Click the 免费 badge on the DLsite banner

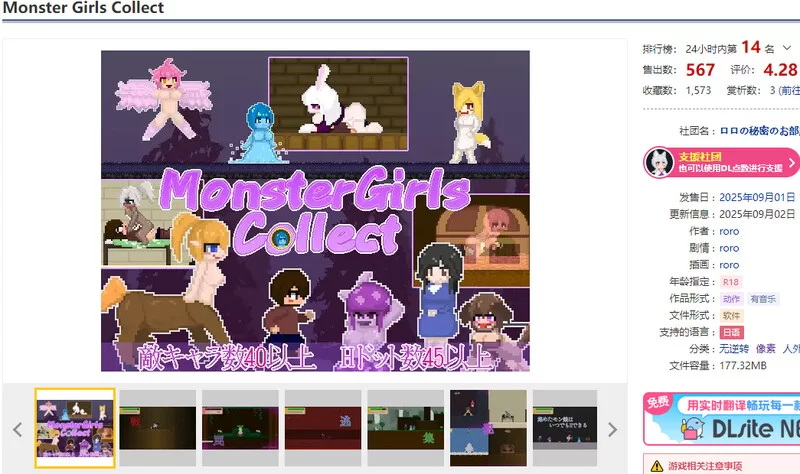coord(658,403)
